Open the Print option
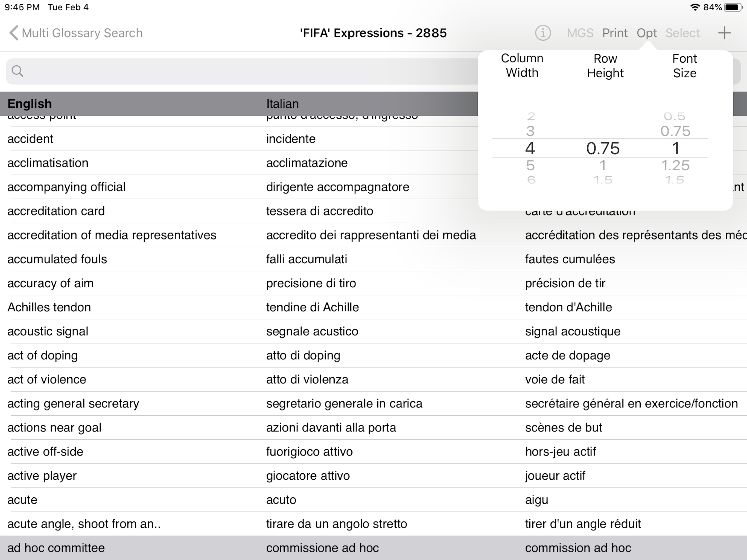The image size is (747, 560). (x=615, y=33)
